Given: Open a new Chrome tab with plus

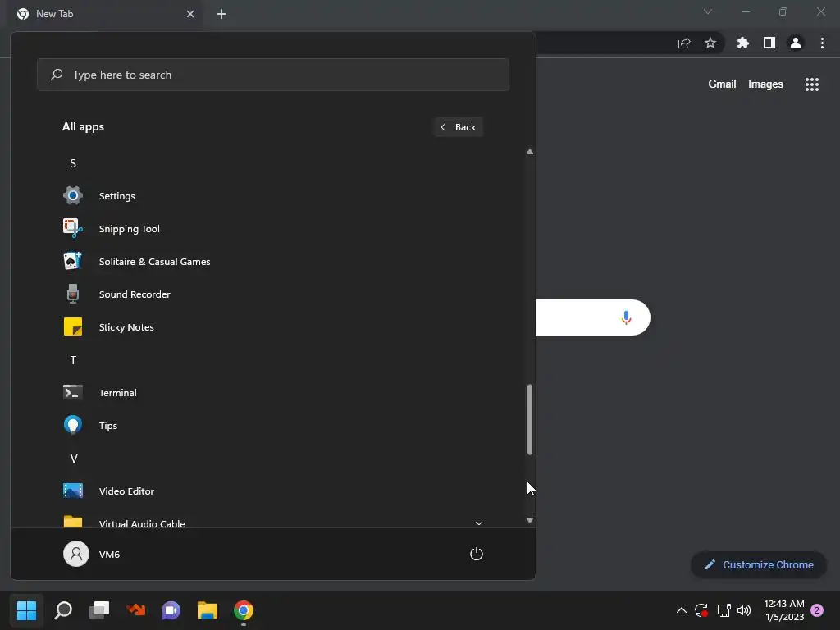Looking at the screenshot, I should (x=221, y=14).
